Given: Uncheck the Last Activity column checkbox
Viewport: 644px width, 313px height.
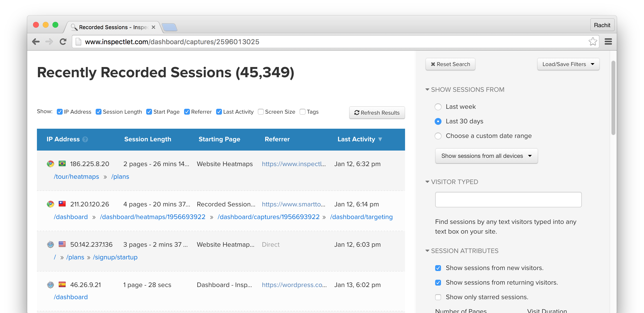Looking at the screenshot, I should (x=219, y=112).
